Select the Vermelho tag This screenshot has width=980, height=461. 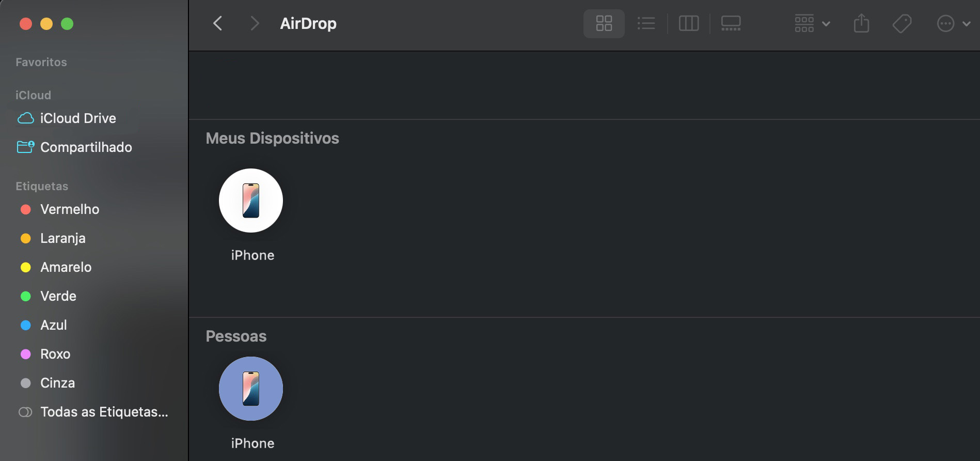70,209
